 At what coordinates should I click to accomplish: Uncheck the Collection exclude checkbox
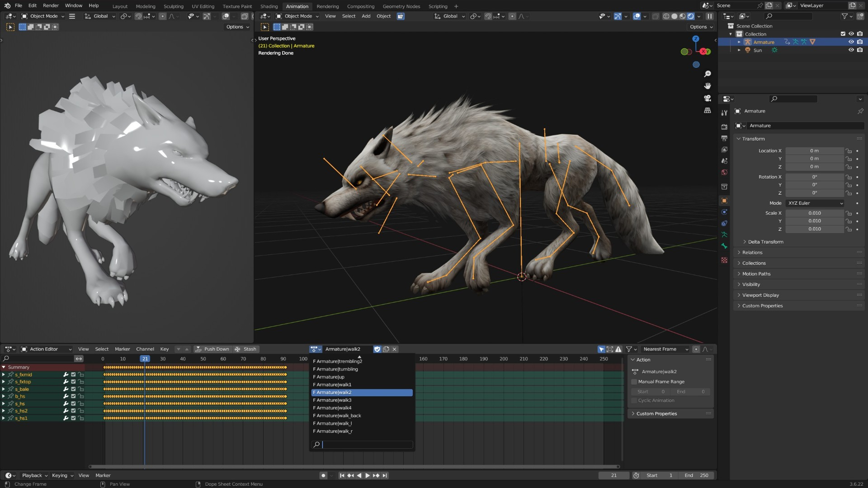pyautogui.click(x=843, y=34)
